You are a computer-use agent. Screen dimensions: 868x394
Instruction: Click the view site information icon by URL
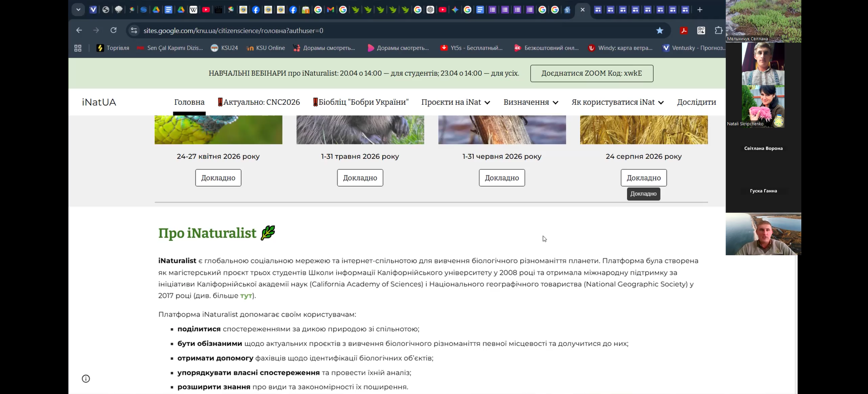133,30
